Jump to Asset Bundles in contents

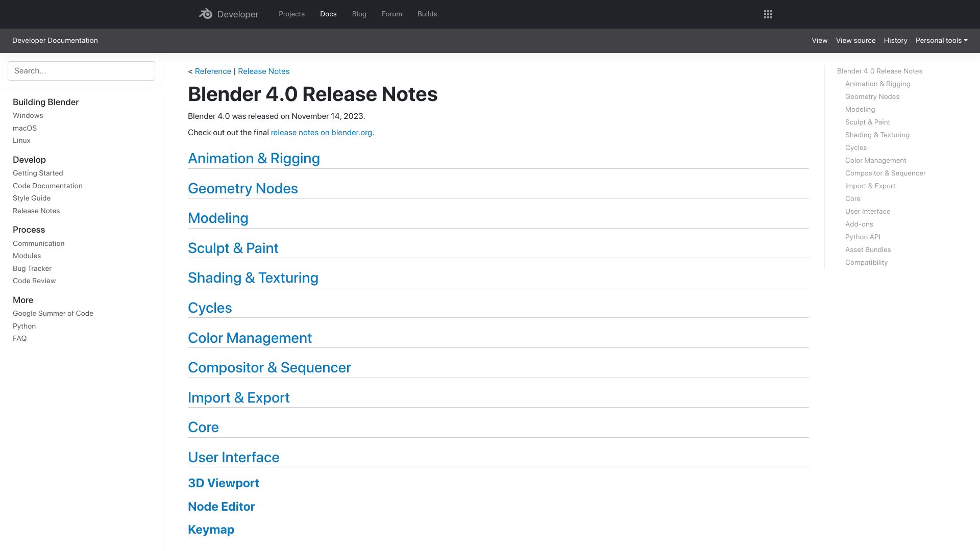click(x=868, y=250)
